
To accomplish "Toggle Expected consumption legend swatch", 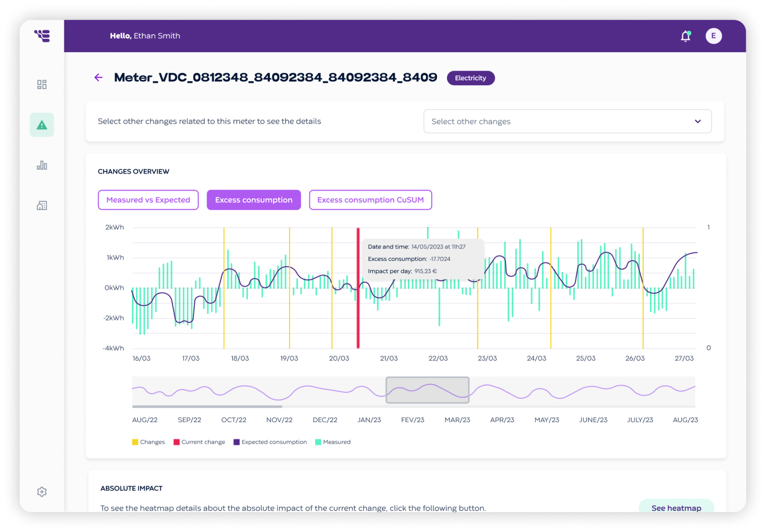I will click(x=237, y=442).
